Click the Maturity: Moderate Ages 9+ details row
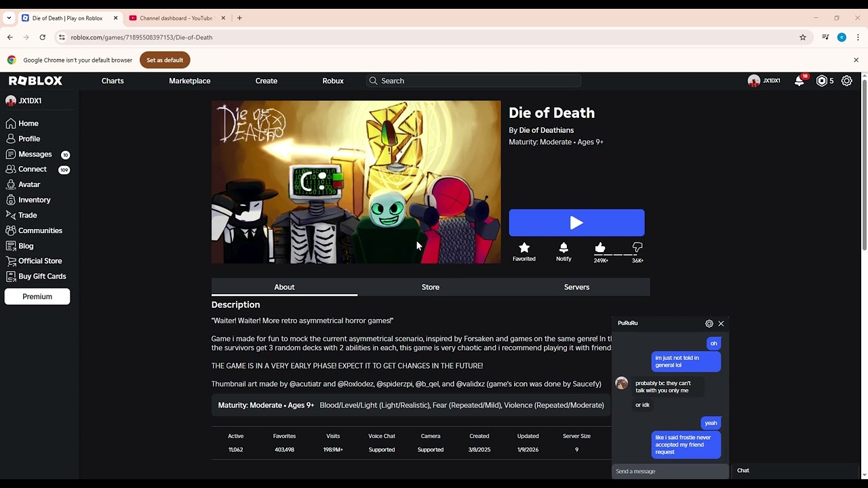The image size is (868, 488). (411, 405)
